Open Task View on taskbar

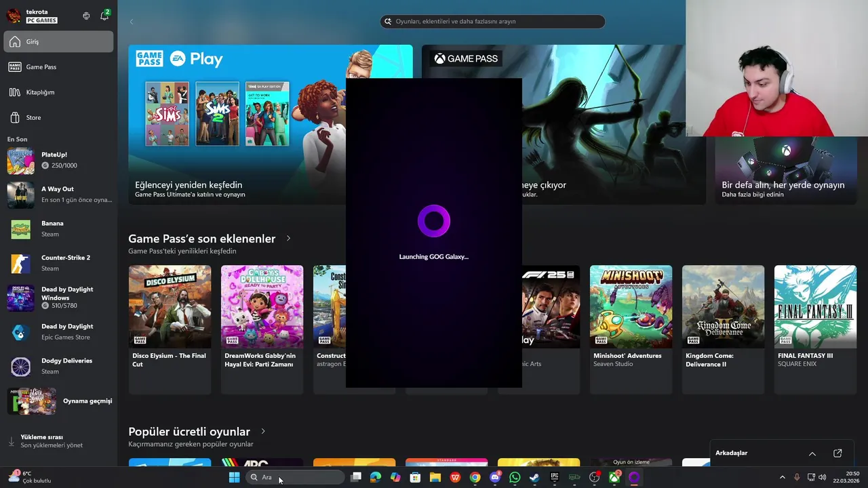coord(356,477)
